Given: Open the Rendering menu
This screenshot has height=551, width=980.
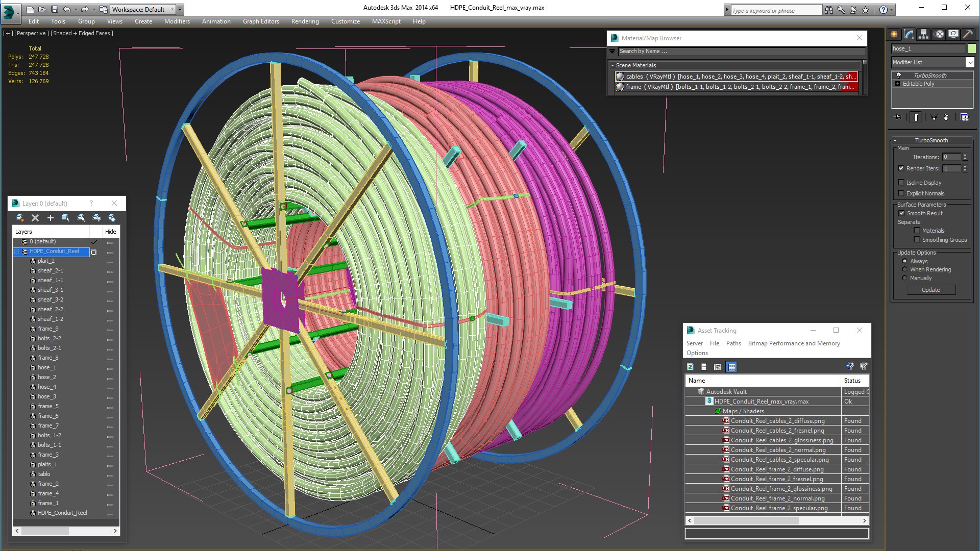Looking at the screenshot, I should coord(305,21).
